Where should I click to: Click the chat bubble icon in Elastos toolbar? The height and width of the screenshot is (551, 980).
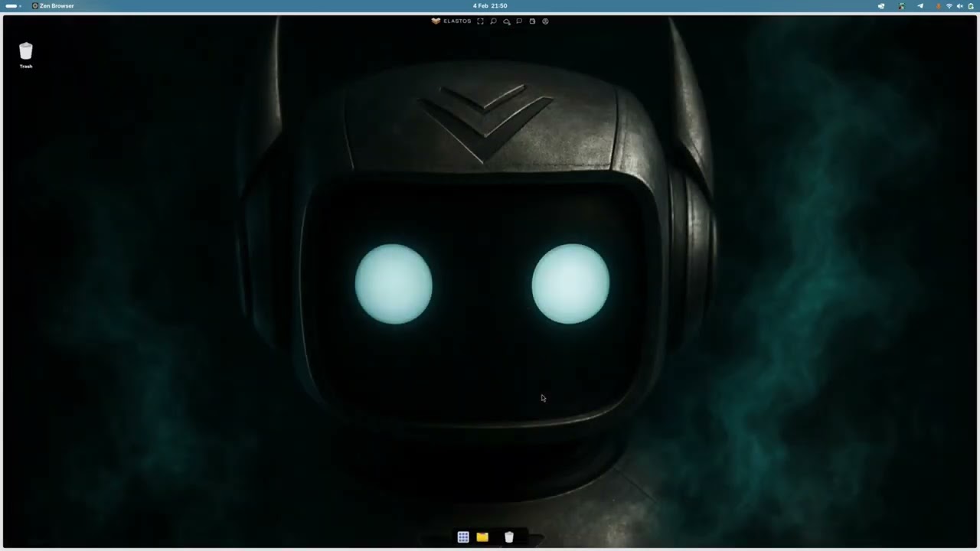click(519, 21)
